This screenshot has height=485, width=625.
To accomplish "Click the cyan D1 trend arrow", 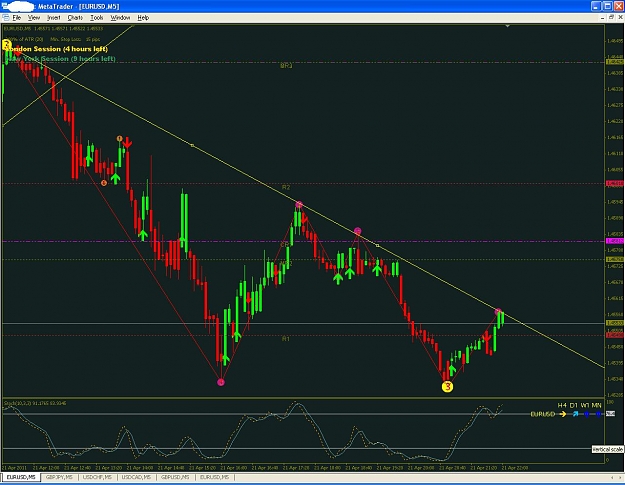I will (x=575, y=414).
